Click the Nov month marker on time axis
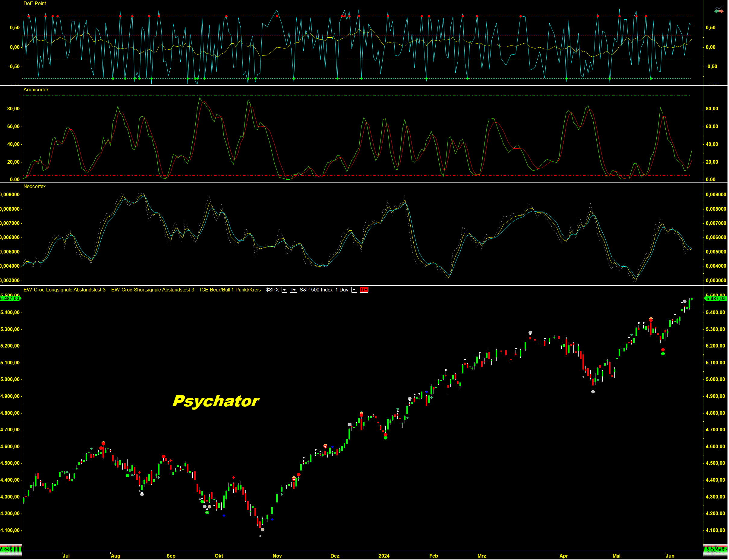Screen dimensions: 729x560 [x=277, y=556]
